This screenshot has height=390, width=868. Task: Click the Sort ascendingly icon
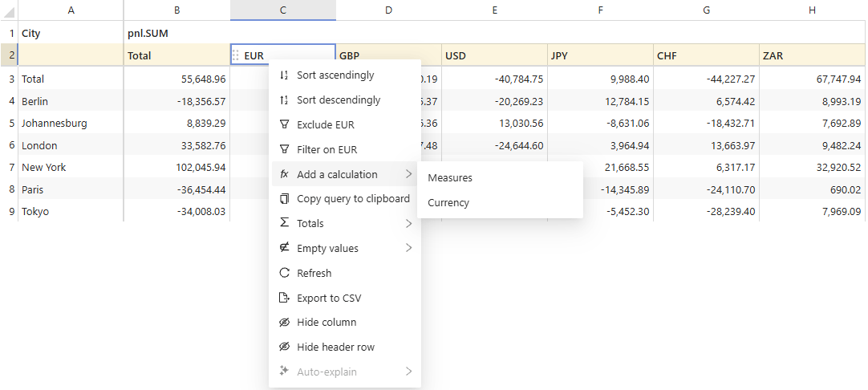click(284, 75)
